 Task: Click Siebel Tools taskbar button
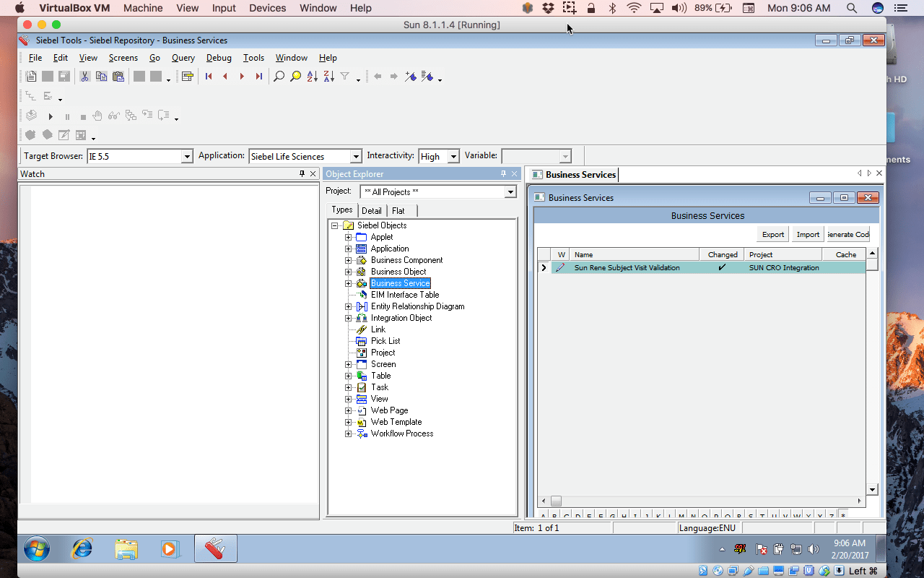coord(215,549)
